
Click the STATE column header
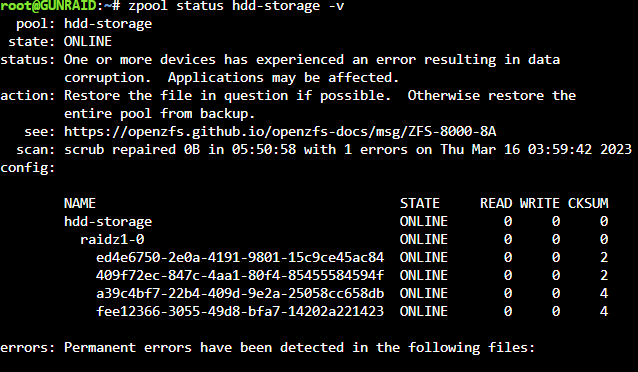click(x=420, y=204)
